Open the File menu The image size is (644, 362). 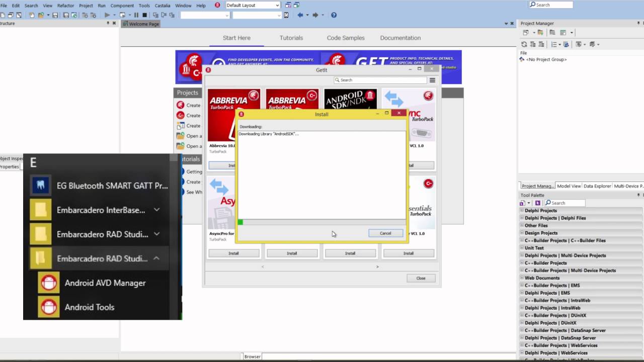(x=4, y=6)
